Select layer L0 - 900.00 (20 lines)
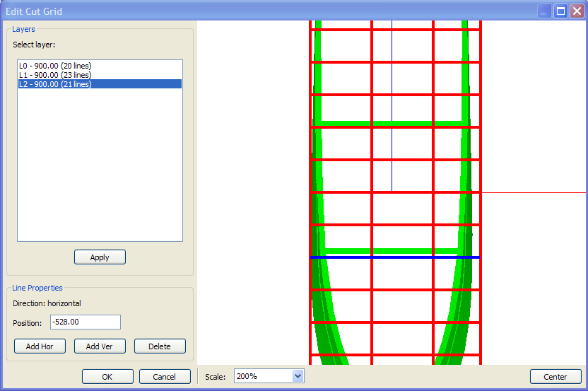 tap(100, 66)
